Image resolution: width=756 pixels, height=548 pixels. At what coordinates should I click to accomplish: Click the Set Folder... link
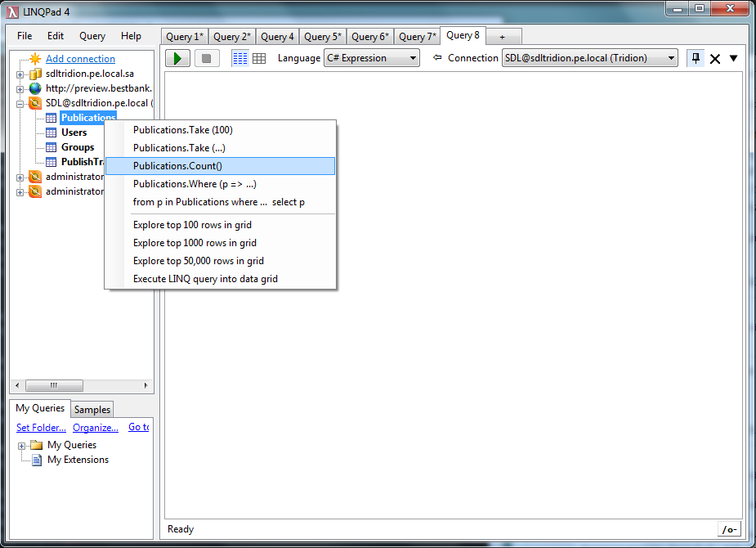pos(41,427)
